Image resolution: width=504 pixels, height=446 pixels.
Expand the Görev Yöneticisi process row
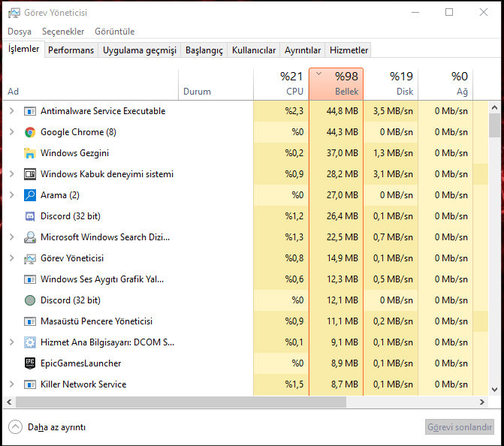point(12,258)
